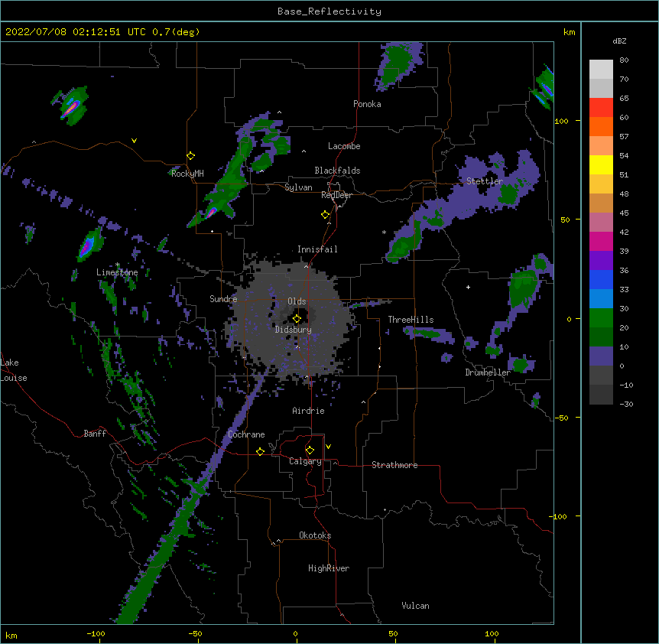Click the asterisk marker above Limestone label

[118, 265]
